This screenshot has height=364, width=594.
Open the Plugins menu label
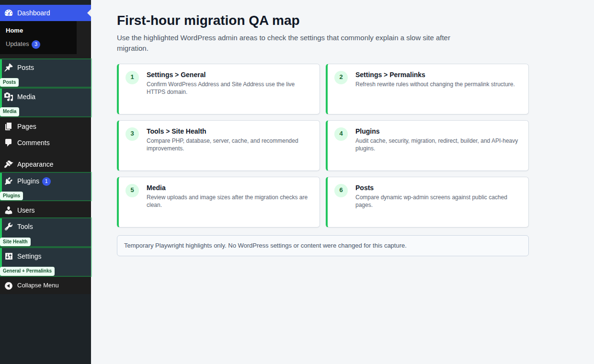28,181
